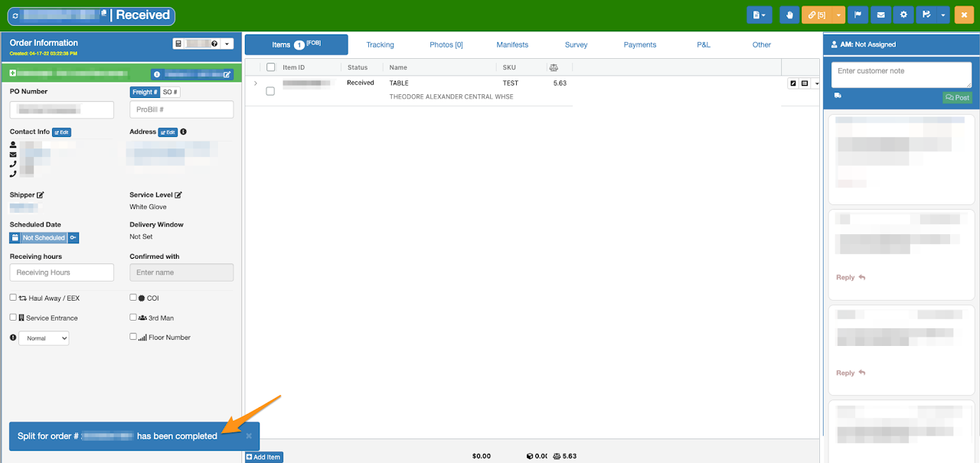Click the hand hold order icon
The width and height of the screenshot is (980, 463).
(x=789, y=15)
